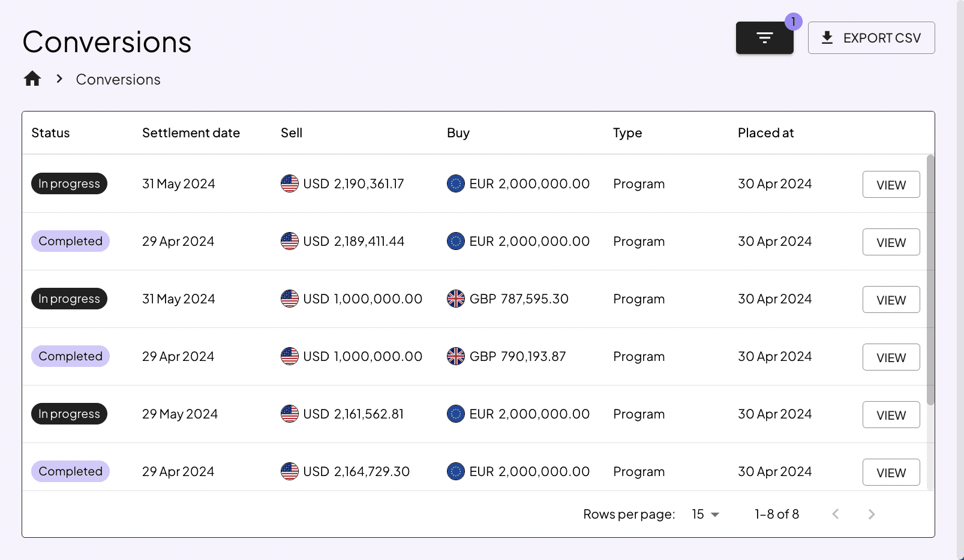Click the Status column header

50,133
